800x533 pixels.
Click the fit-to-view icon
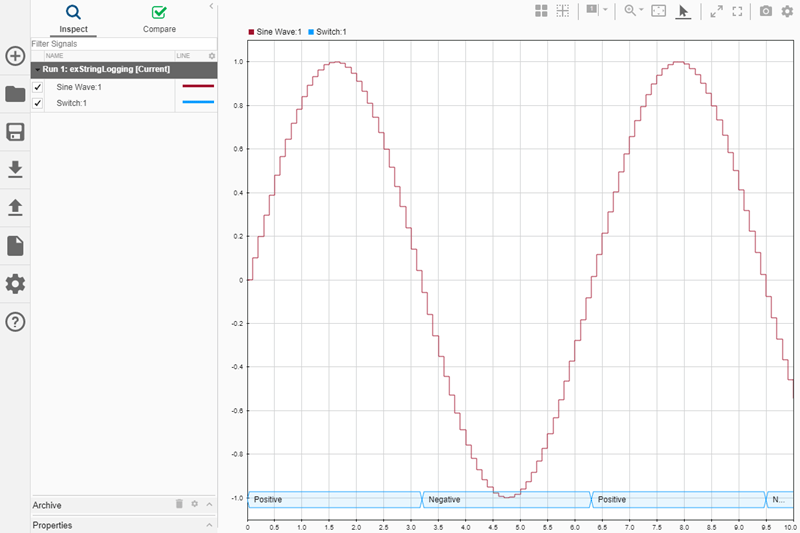click(659, 11)
